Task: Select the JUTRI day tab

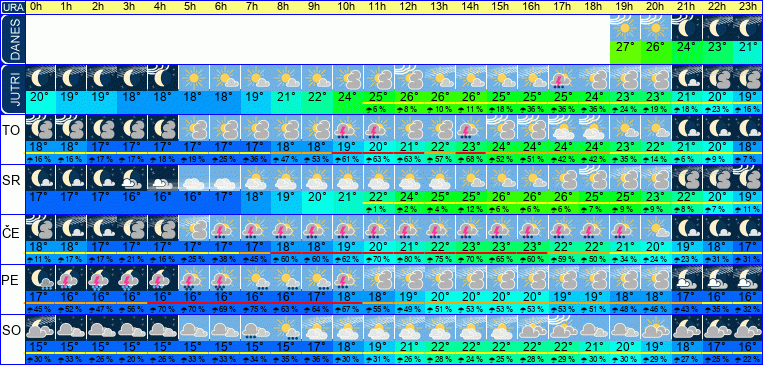Action: (12, 90)
